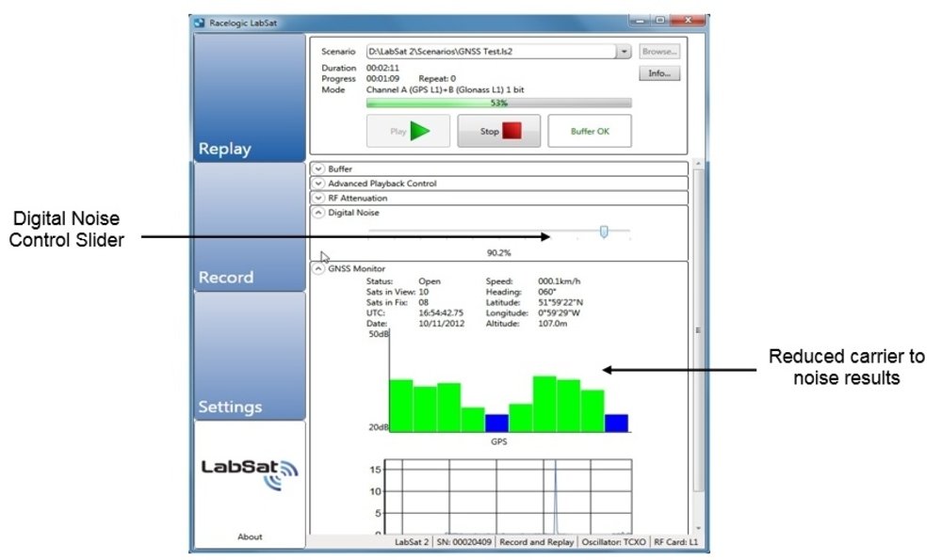Collapse the GNSS Monitor section

(x=318, y=268)
